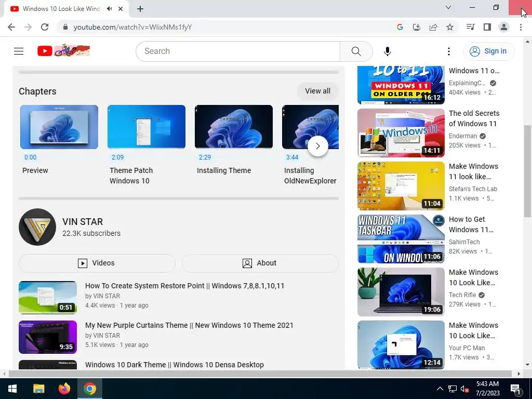Open Chrome profile avatar
This screenshot has width=532, height=399.
504,27
